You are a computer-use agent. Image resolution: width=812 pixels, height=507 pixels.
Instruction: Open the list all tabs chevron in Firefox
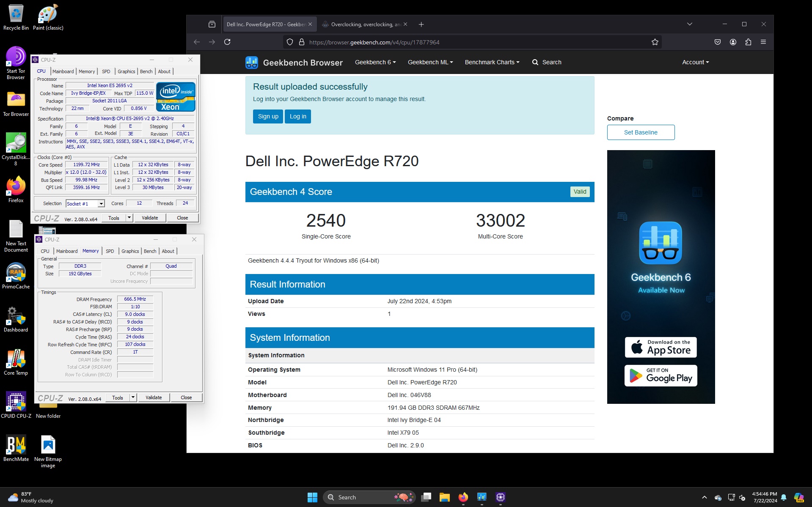click(690, 24)
